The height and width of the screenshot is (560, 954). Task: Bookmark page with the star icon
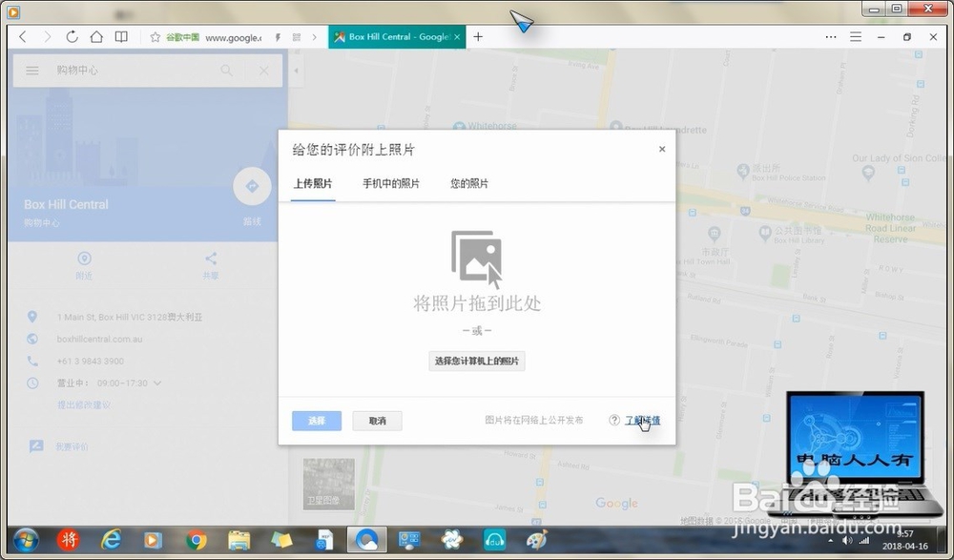coord(156,37)
